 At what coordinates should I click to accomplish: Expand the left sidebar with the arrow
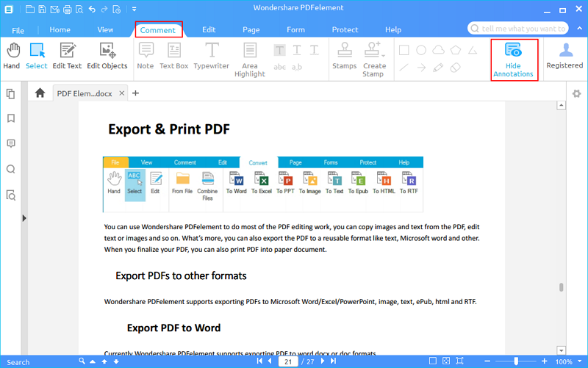tap(24, 218)
